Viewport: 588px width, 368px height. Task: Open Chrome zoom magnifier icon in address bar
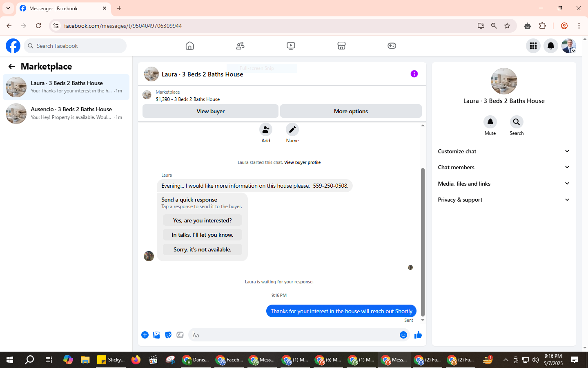point(494,26)
